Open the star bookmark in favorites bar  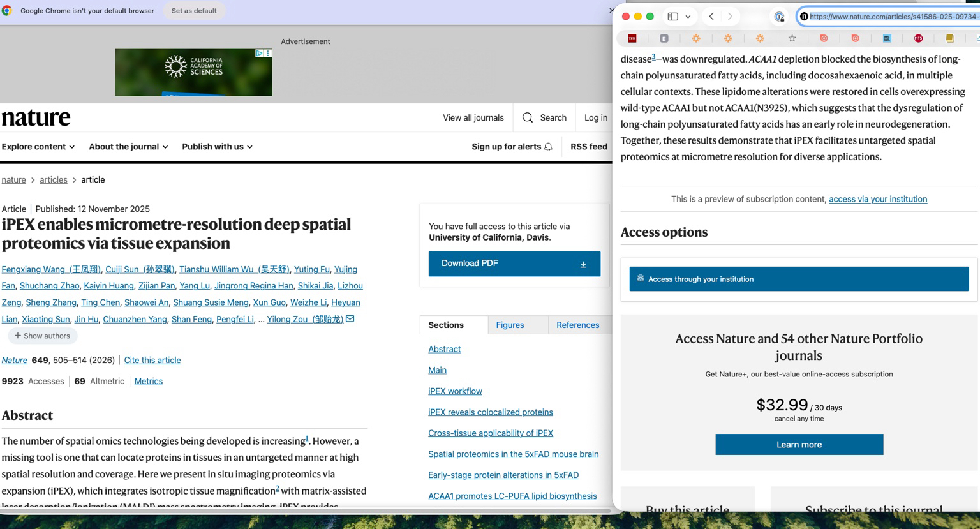click(792, 38)
